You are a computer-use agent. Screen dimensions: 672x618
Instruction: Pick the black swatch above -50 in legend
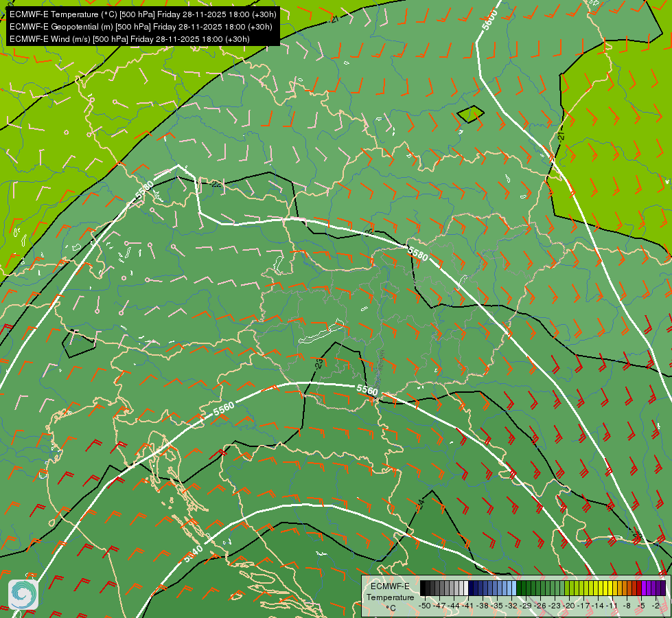tap(423, 588)
